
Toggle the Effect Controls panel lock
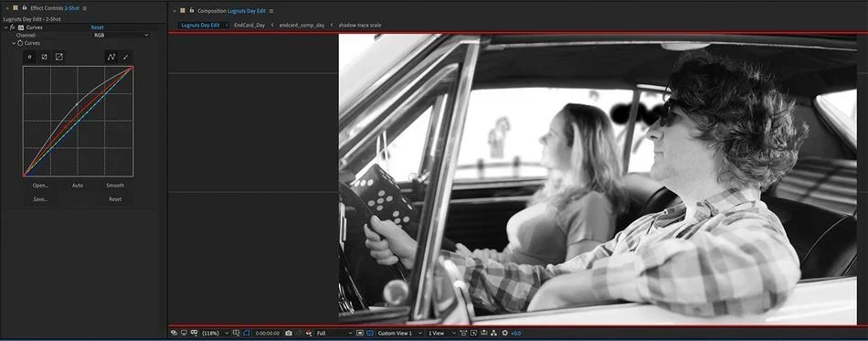(x=25, y=8)
